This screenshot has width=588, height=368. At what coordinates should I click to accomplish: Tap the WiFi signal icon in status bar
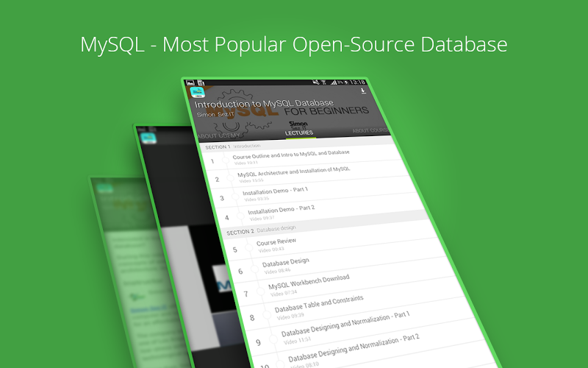pyautogui.click(x=323, y=82)
